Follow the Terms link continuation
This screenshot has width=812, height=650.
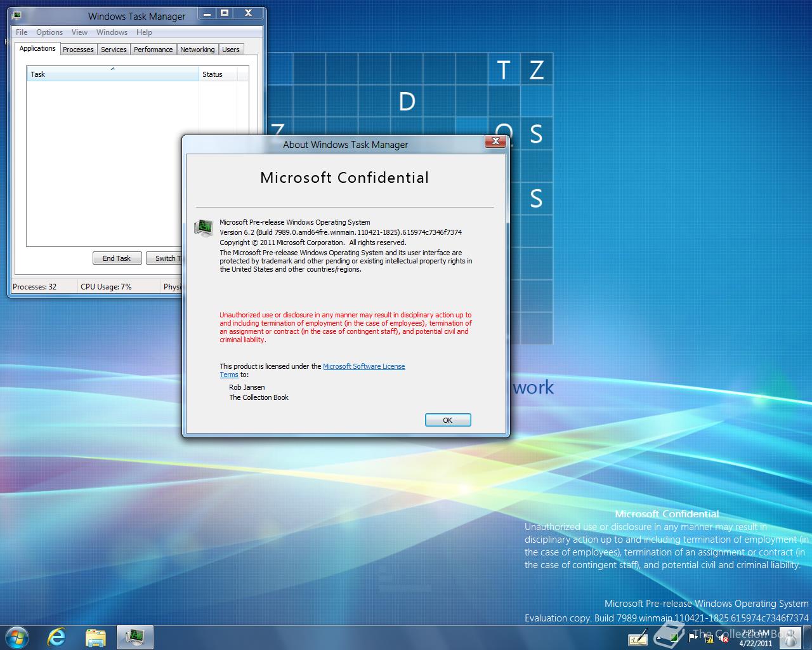click(x=229, y=375)
